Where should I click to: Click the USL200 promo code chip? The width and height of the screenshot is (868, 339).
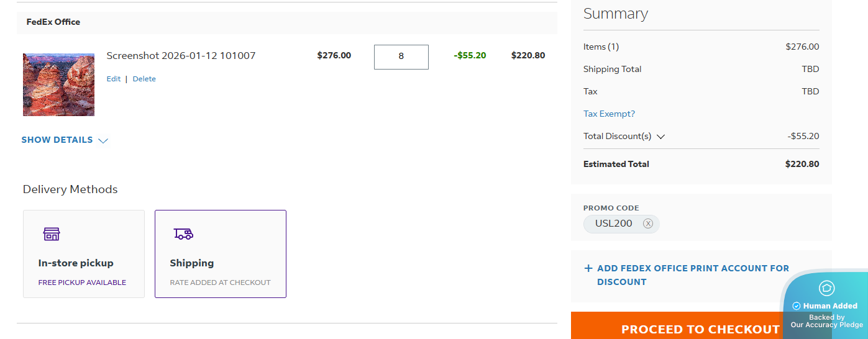click(613, 224)
